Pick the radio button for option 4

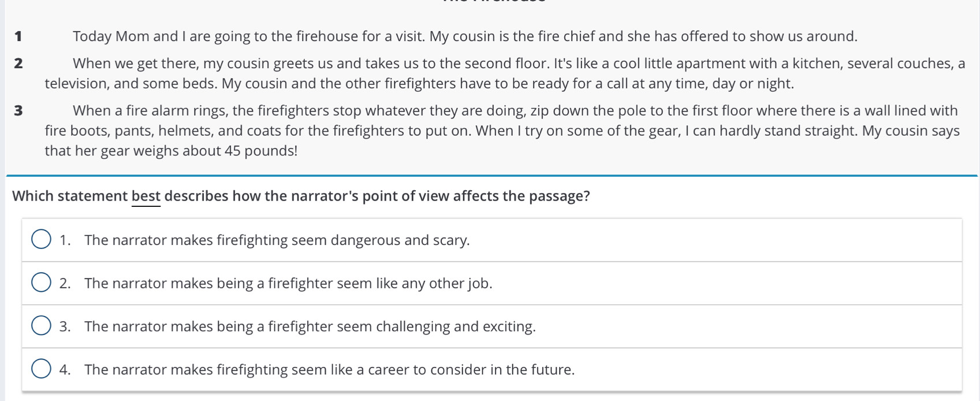[41, 369]
